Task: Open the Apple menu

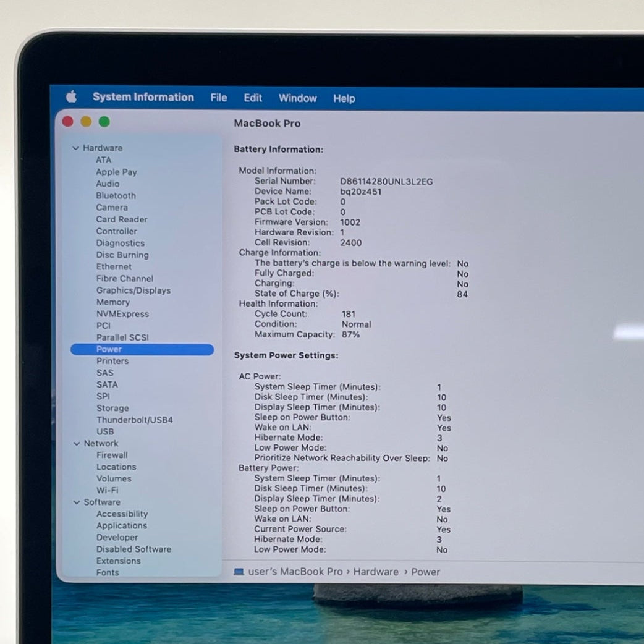Action: tap(71, 97)
